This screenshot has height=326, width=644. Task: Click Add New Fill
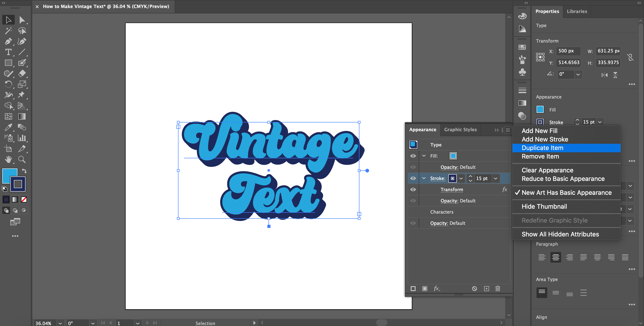[539, 131]
